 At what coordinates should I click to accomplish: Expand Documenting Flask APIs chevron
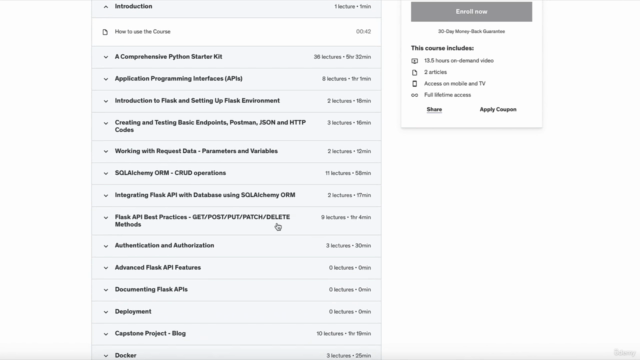[x=106, y=290]
